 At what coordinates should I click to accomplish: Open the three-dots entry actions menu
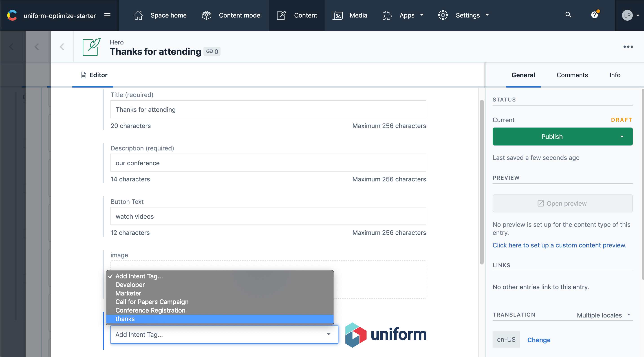628,47
